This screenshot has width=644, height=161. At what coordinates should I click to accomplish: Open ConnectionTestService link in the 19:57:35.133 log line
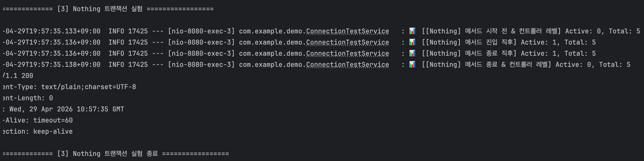coord(347,31)
